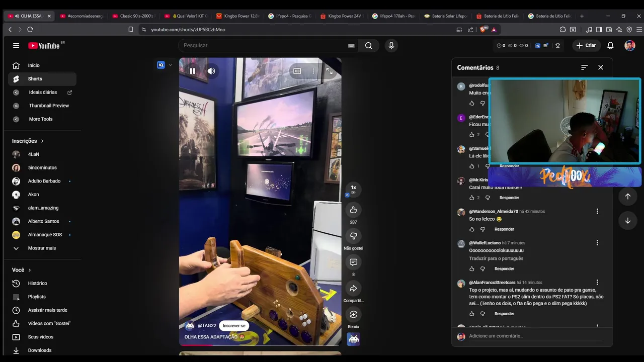Image resolution: width=644 pixels, height=362 pixels.
Task: Like @WallefLuciano's comment
Action: click(471, 269)
